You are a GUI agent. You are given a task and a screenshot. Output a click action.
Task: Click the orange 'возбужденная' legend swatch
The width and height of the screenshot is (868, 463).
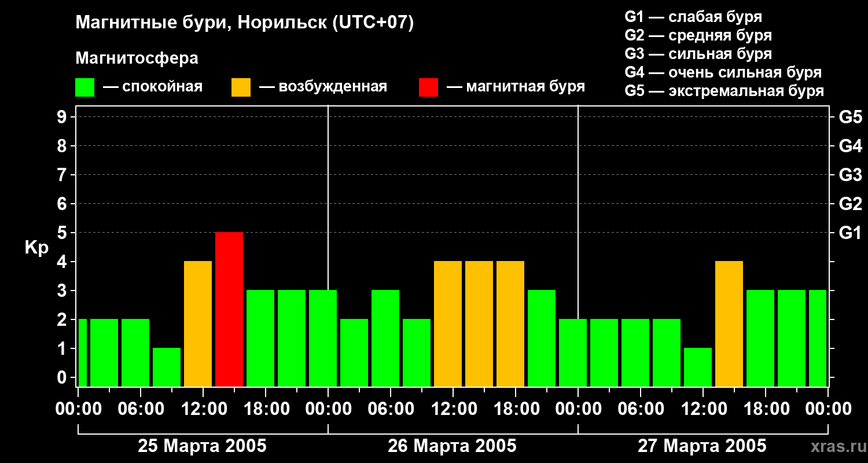(x=241, y=87)
